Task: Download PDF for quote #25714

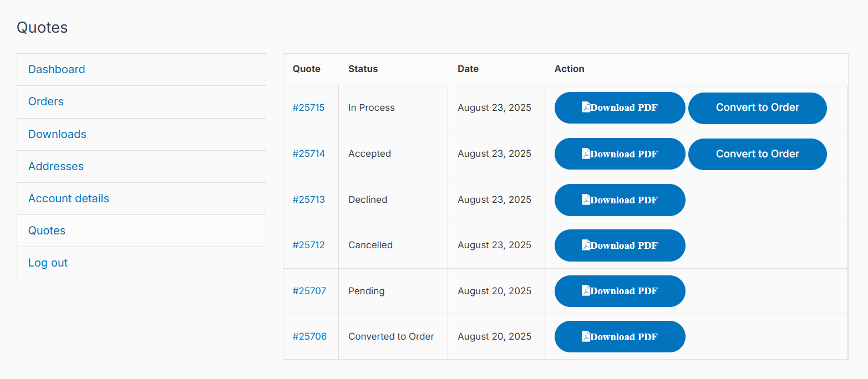Action: 620,153
